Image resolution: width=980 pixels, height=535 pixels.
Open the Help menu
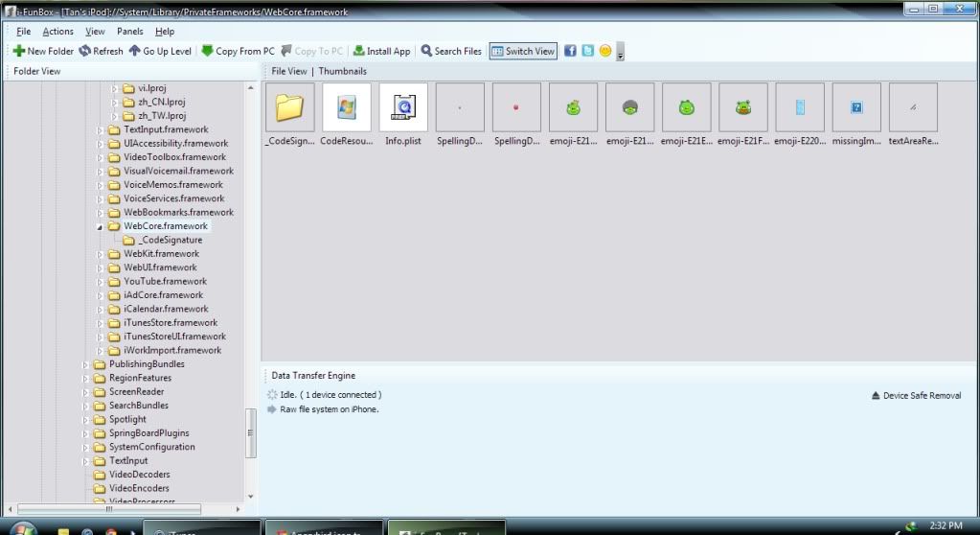(x=165, y=32)
